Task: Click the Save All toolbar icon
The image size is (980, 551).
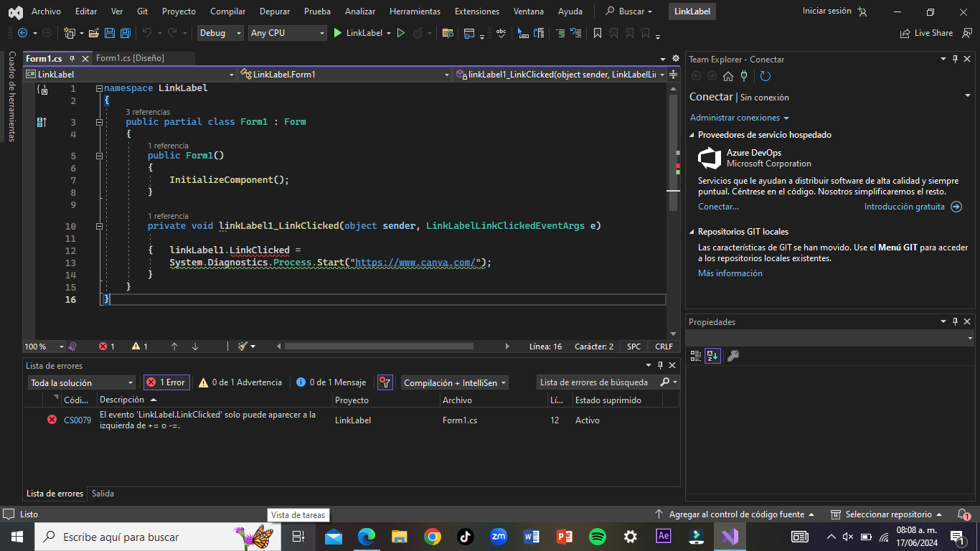Action: coord(125,33)
